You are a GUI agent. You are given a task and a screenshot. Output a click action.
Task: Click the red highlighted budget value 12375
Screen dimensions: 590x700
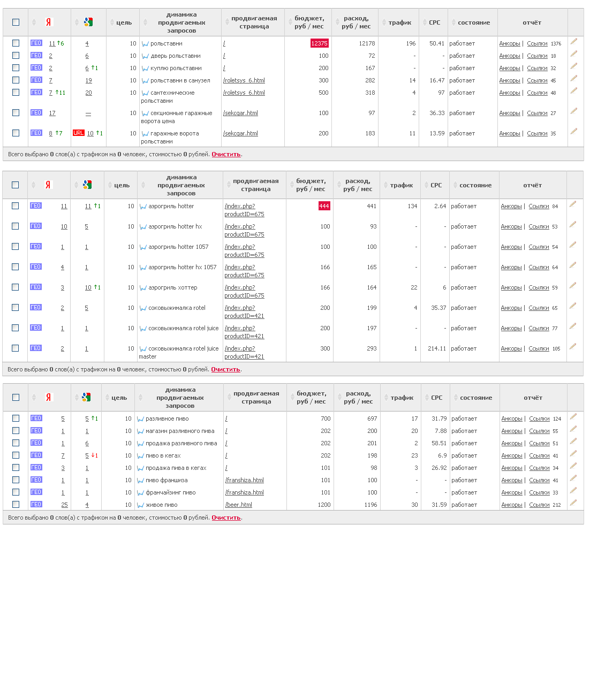[319, 43]
